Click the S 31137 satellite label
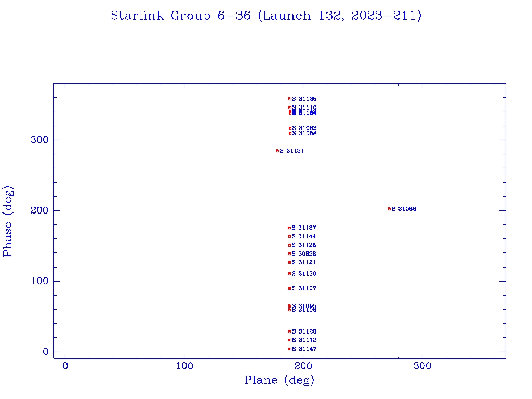532x399 pixels. pos(304,228)
